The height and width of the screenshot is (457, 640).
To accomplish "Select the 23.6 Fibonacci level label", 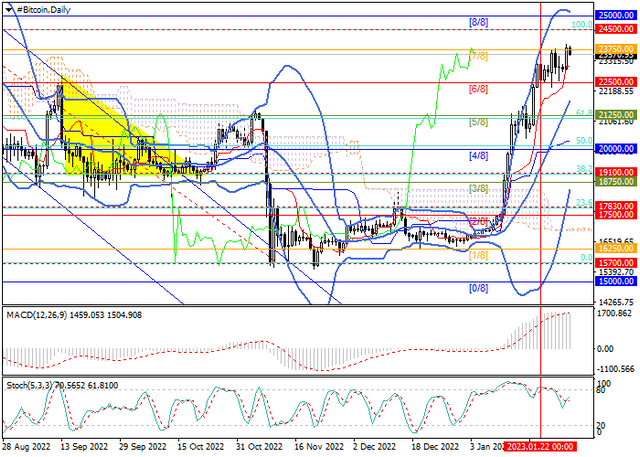I will tap(584, 202).
